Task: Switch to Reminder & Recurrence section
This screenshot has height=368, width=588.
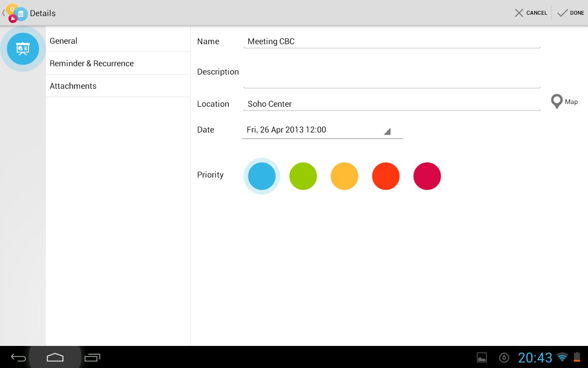Action: (x=118, y=63)
